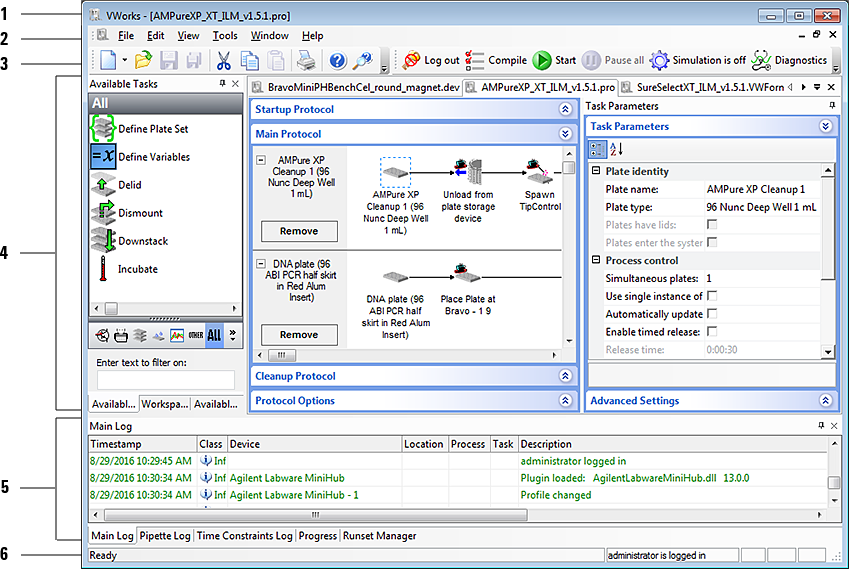The image size is (849, 570).
Task: Click the AMPure XP Cleanup 1 plate icon
Action: pos(396,172)
